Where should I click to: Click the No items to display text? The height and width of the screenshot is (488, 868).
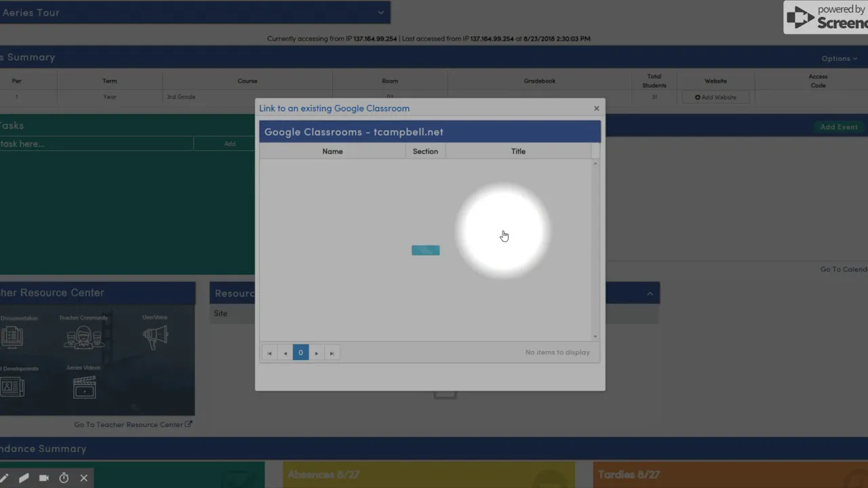(x=557, y=352)
